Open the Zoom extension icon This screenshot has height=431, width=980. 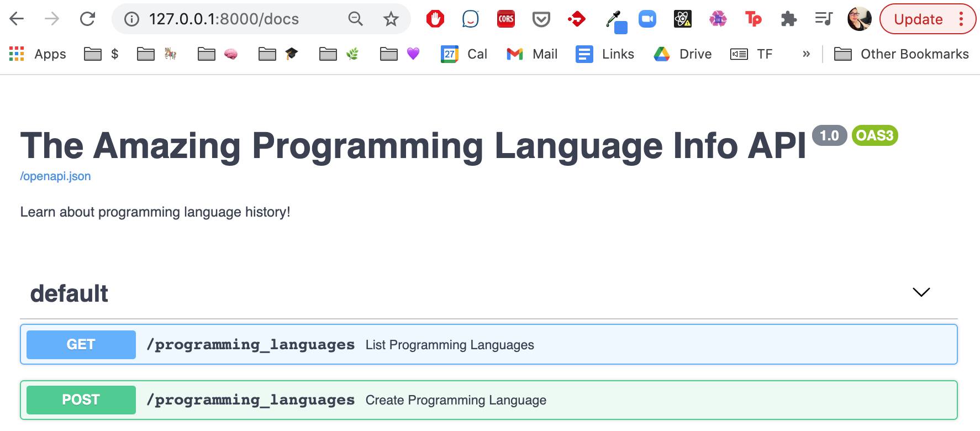point(647,19)
